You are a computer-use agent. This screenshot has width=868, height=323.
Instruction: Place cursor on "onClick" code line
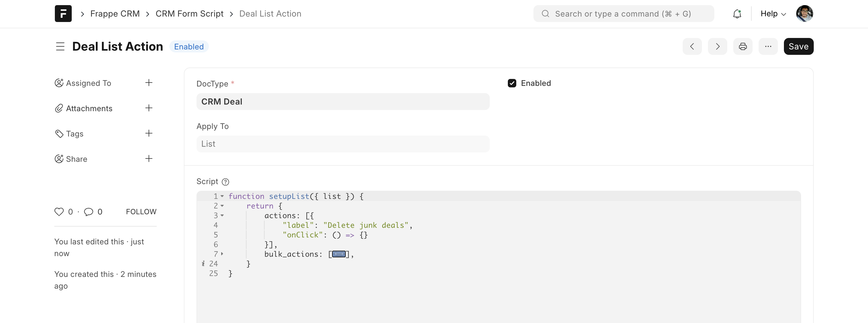click(x=325, y=235)
